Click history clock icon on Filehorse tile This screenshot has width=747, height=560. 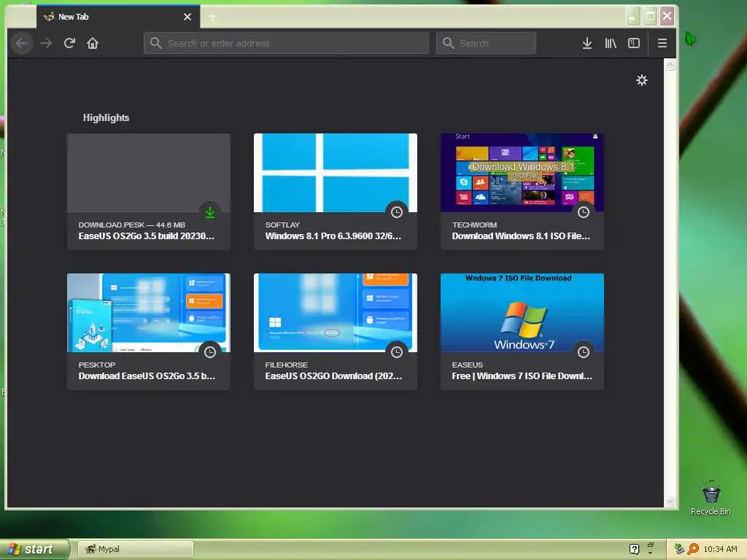(x=396, y=352)
